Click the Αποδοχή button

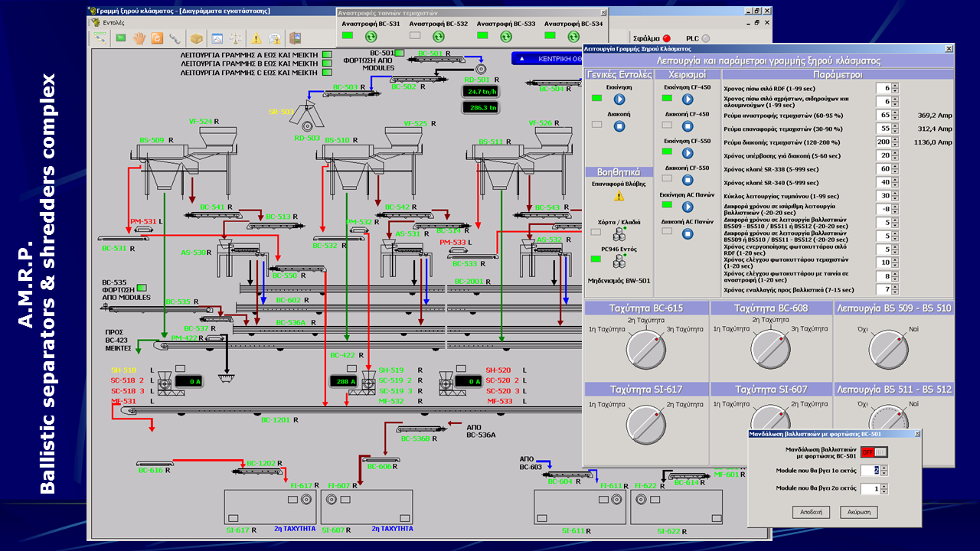pos(811,512)
